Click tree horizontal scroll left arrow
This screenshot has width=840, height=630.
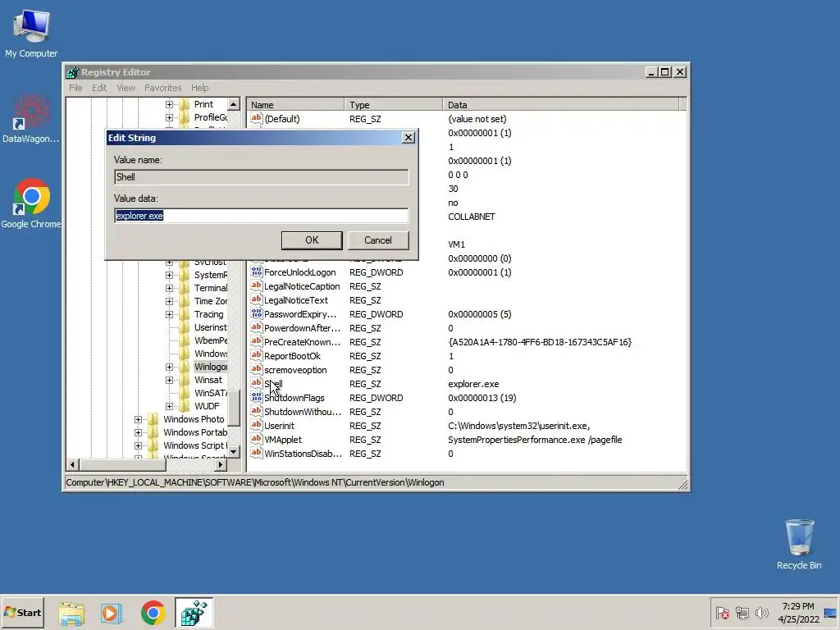click(x=73, y=464)
